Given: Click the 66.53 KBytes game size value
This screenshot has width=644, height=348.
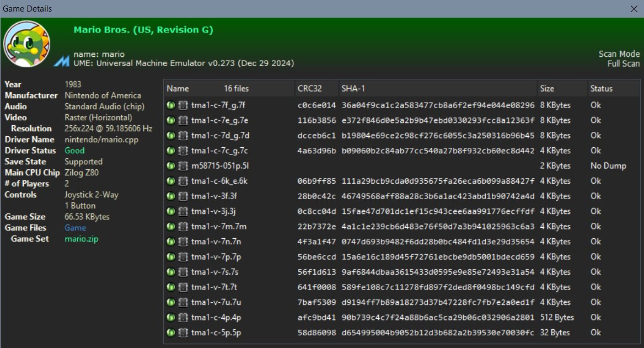Looking at the screenshot, I should pyautogui.click(x=87, y=217).
